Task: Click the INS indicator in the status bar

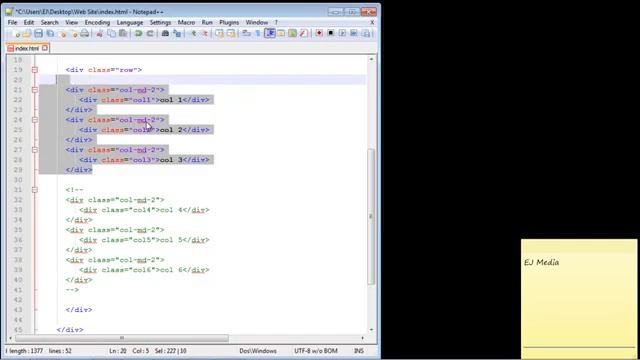Action: [359, 351]
